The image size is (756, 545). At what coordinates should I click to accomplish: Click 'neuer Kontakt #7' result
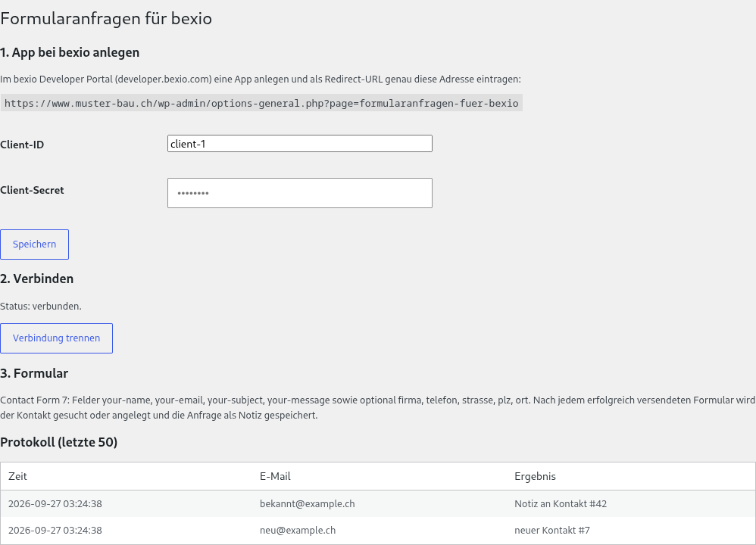[x=552, y=531]
